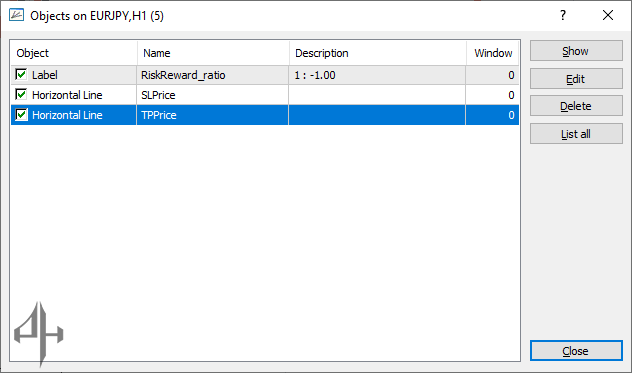The height and width of the screenshot is (373, 632).
Task: Sort by the Description column header
Action: pos(378,53)
